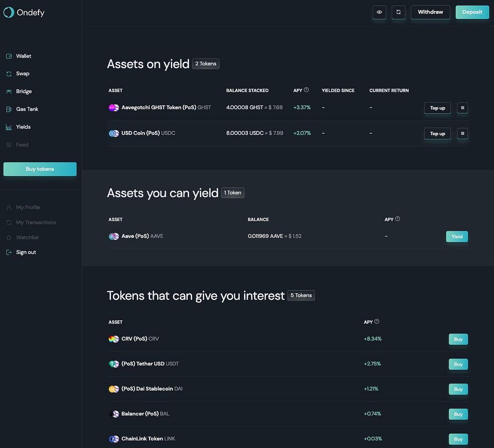494x448 pixels.
Task: Click the BALANCE STACKED column header
Action: (x=247, y=90)
